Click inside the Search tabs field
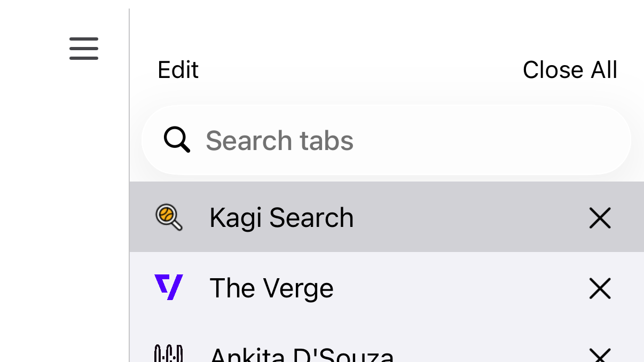The height and width of the screenshot is (362, 644). 374,140
